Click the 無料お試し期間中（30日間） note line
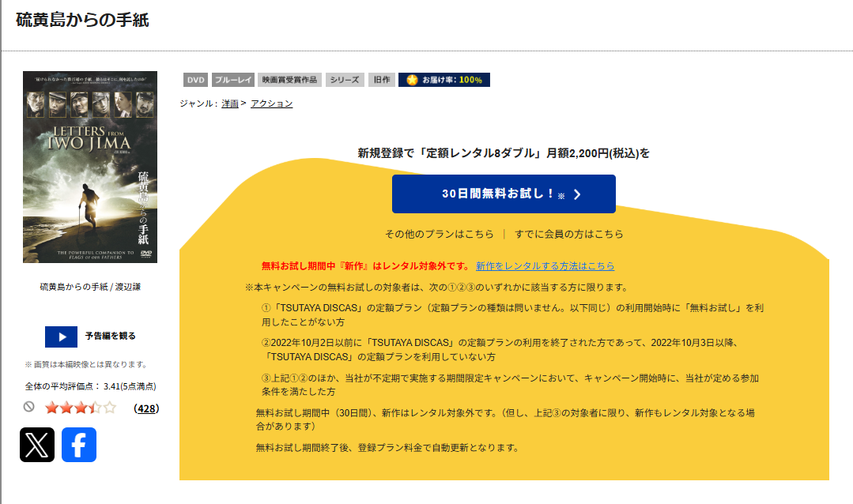 505,419
